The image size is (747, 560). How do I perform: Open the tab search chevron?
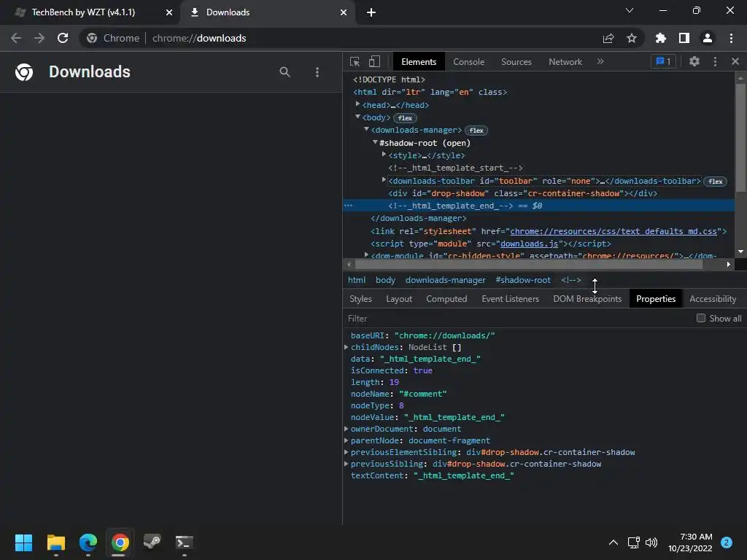630,10
